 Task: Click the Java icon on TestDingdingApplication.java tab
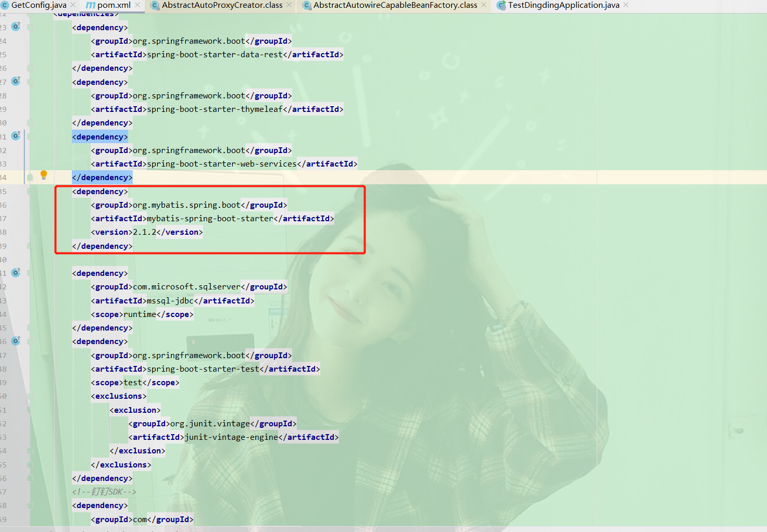pos(501,5)
